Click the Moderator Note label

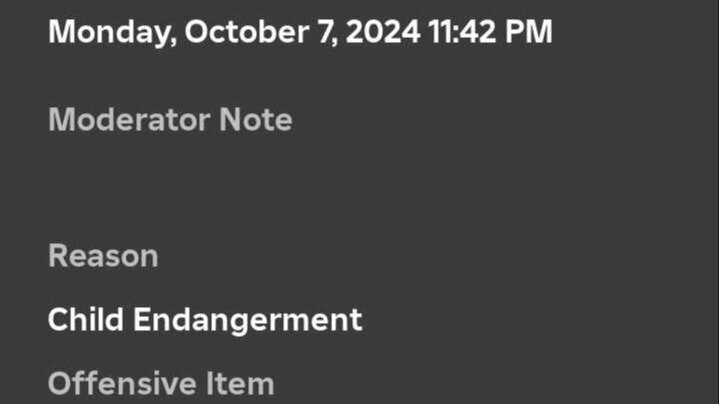click(x=170, y=120)
